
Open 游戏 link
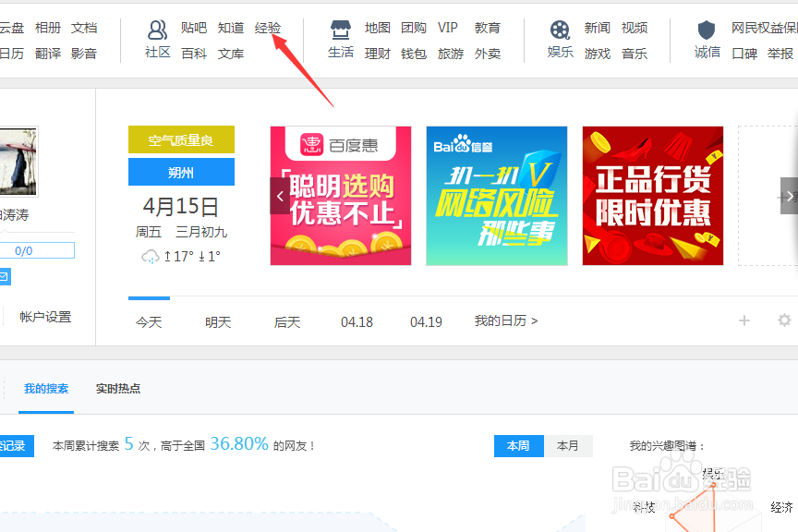click(597, 54)
